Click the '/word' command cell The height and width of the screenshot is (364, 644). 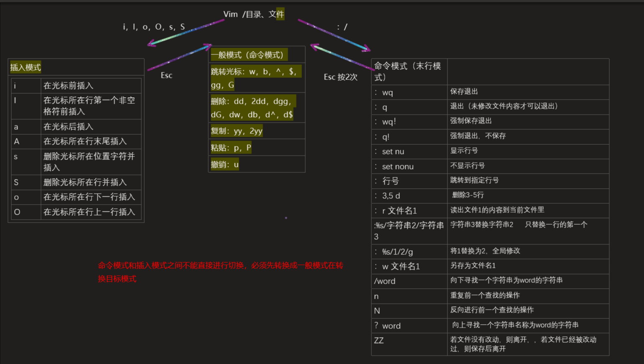[x=409, y=281]
